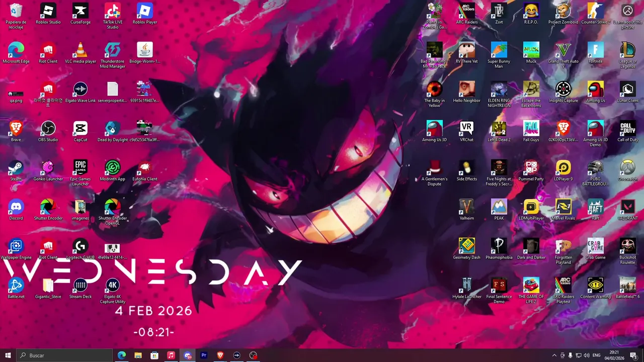The image size is (644, 362).
Task: Open the serverpropertit... text file
Action: [113, 93]
